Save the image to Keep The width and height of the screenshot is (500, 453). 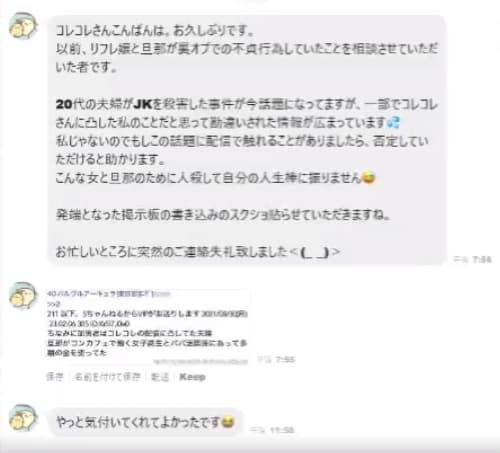(192, 377)
